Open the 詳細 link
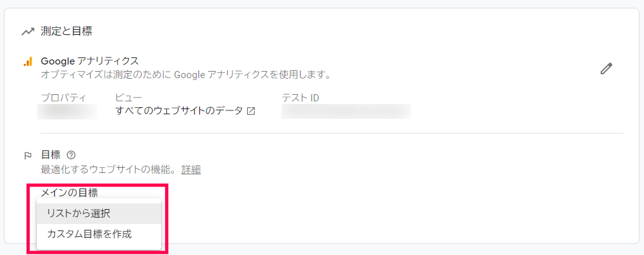This screenshot has height=255, width=644. point(191,169)
